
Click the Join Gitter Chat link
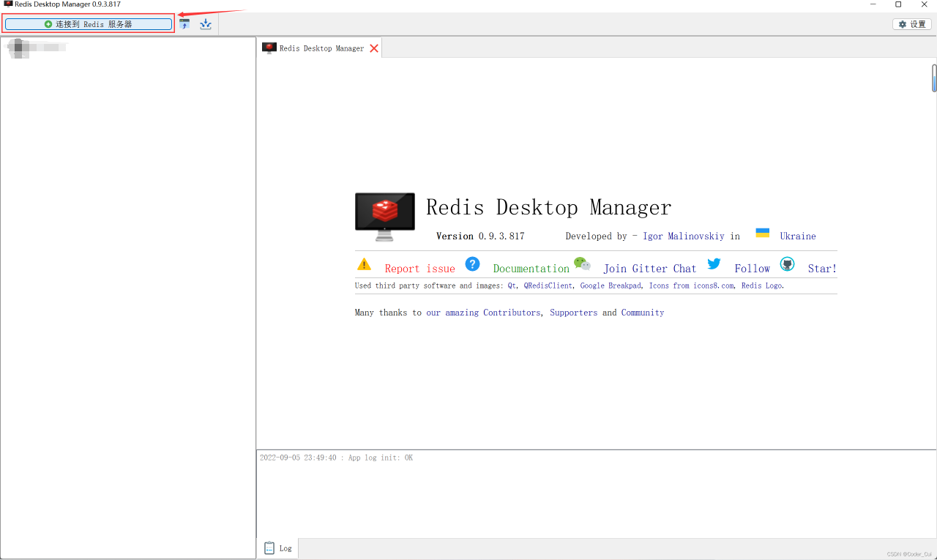pyautogui.click(x=650, y=269)
